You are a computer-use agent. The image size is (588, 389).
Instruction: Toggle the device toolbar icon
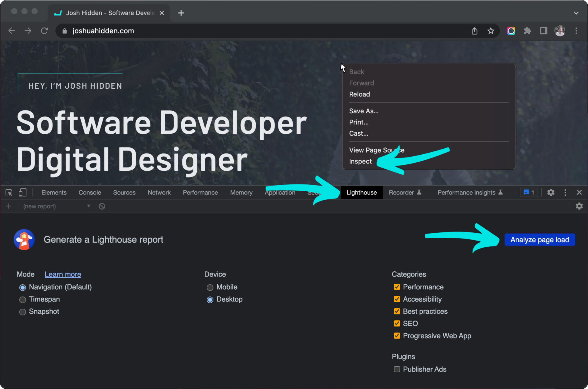click(22, 192)
